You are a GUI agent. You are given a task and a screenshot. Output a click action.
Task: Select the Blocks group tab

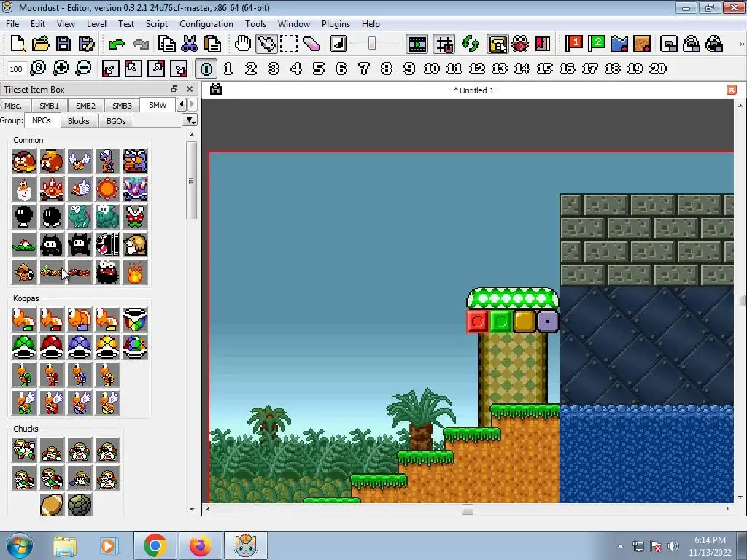click(79, 121)
